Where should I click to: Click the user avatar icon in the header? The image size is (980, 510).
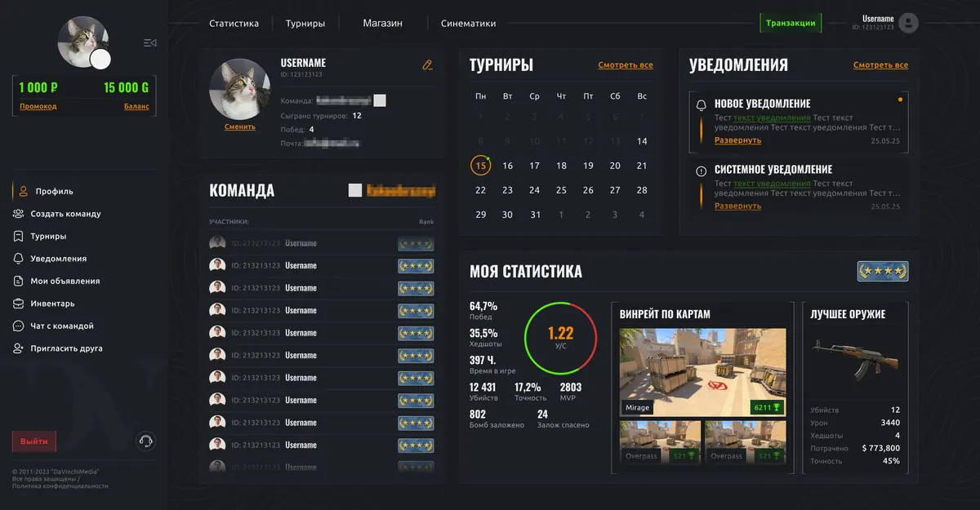coord(908,23)
